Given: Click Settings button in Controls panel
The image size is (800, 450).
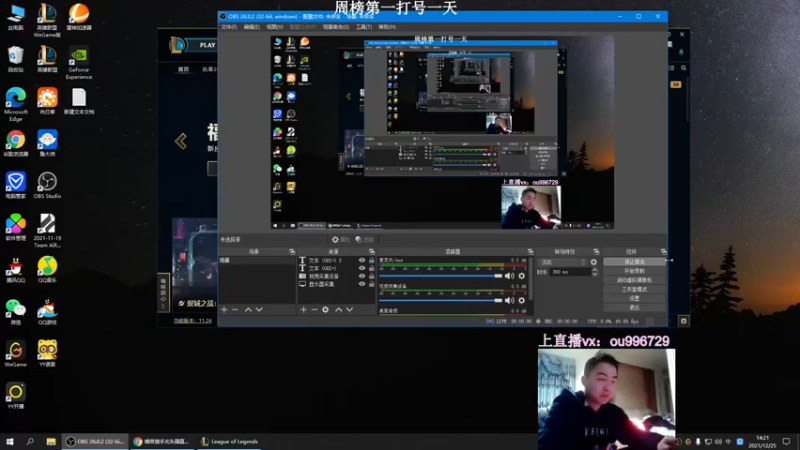Looking at the screenshot, I should 634,298.
